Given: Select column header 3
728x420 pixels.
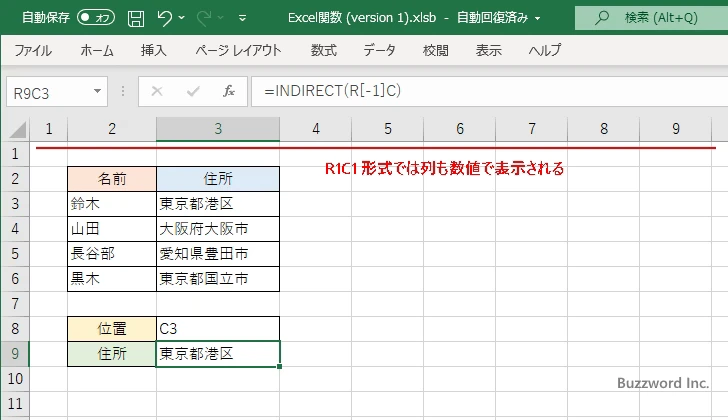Looking at the screenshot, I should click(x=218, y=129).
